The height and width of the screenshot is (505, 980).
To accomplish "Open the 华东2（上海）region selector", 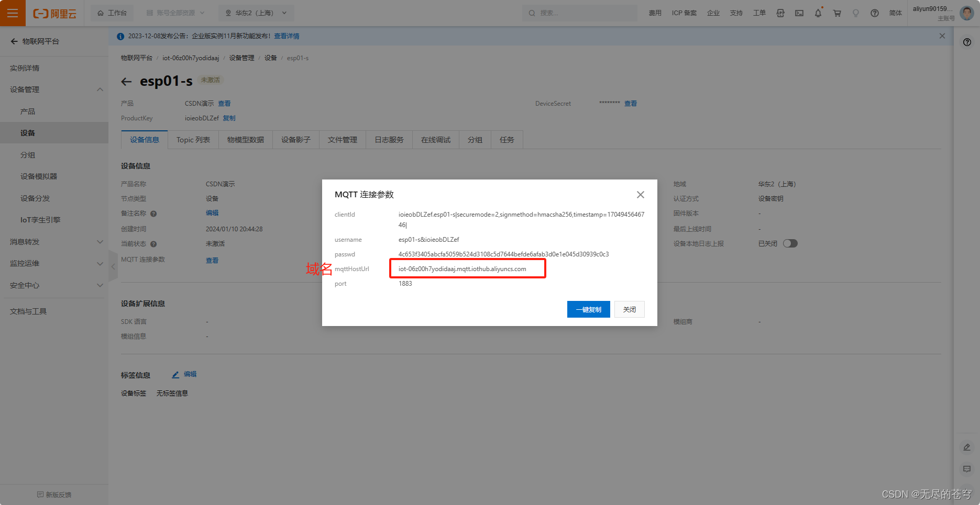I will pyautogui.click(x=256, y=13).
